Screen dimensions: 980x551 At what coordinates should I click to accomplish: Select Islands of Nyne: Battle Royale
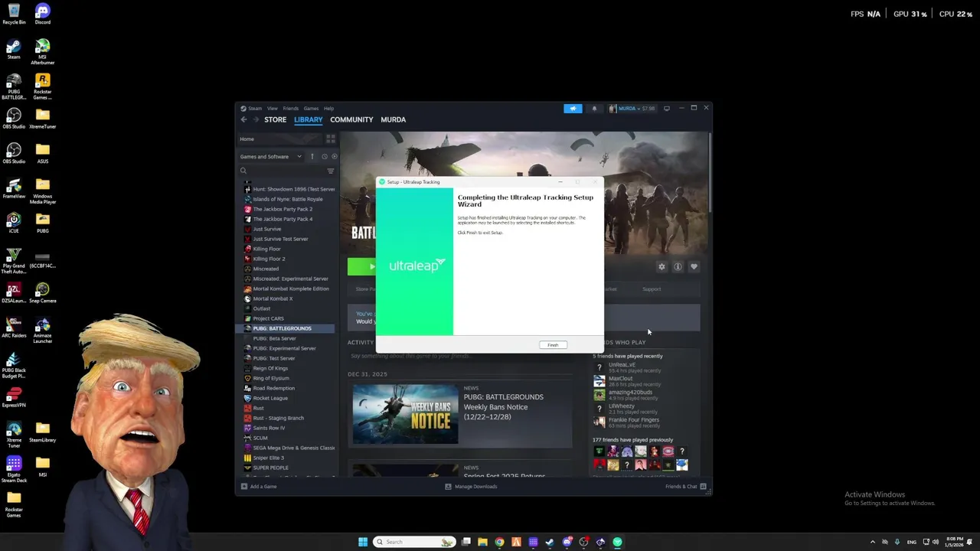click(288, 199)
